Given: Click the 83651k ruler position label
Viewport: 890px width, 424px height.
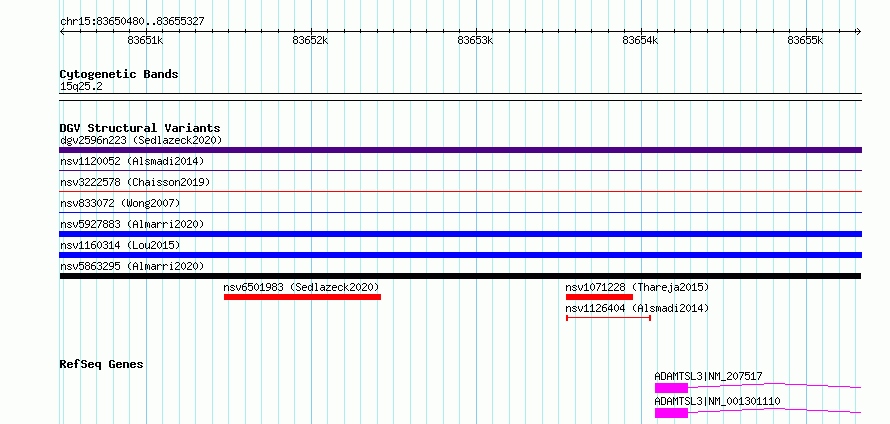Looking at the screenshot, I should 145,40.
